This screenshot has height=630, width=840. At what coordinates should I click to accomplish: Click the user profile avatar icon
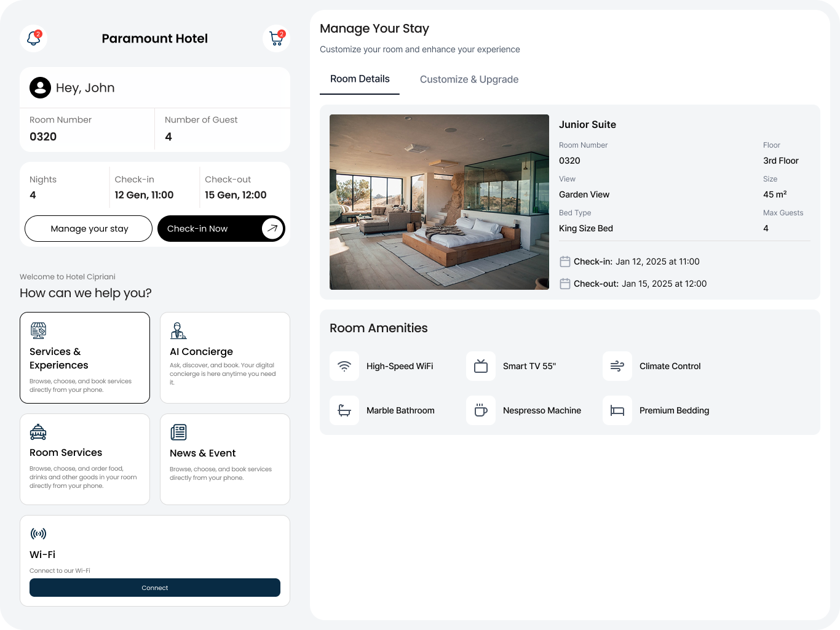pyautogui.click(x=41, y=88)
